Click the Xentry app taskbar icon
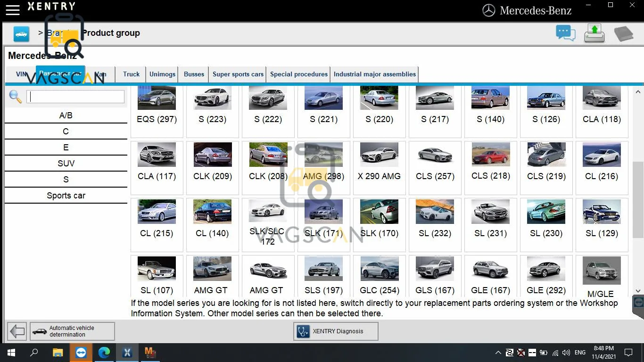This screenshot has height=362, width=644. pyautogui.click(x=127, y=353)
